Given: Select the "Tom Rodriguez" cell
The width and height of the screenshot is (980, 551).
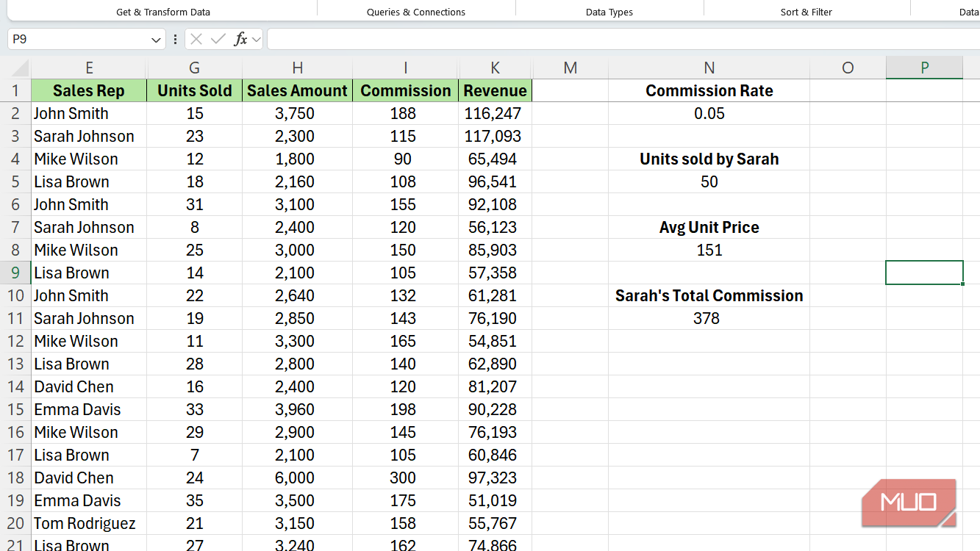Looking at the screenshot, I should tap(89, 524).
